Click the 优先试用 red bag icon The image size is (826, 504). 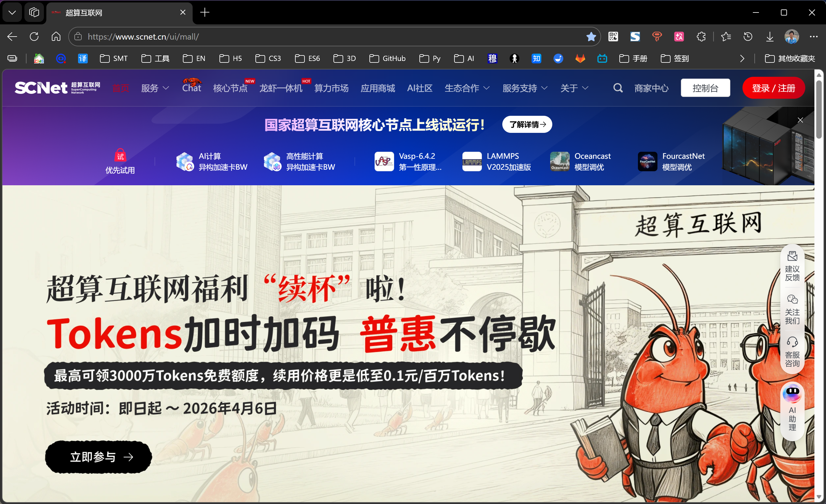[x=120, y=155]
